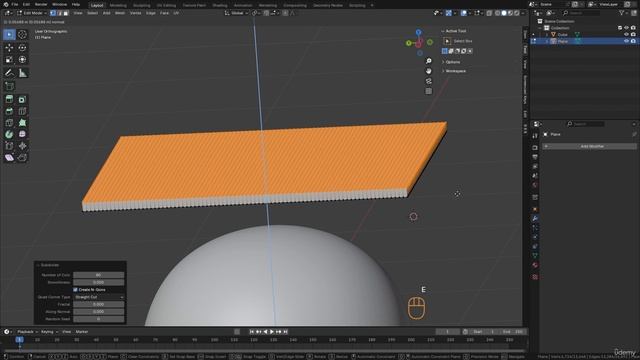
Task: Select the Poly Build tool
Action: pos(22,122)
